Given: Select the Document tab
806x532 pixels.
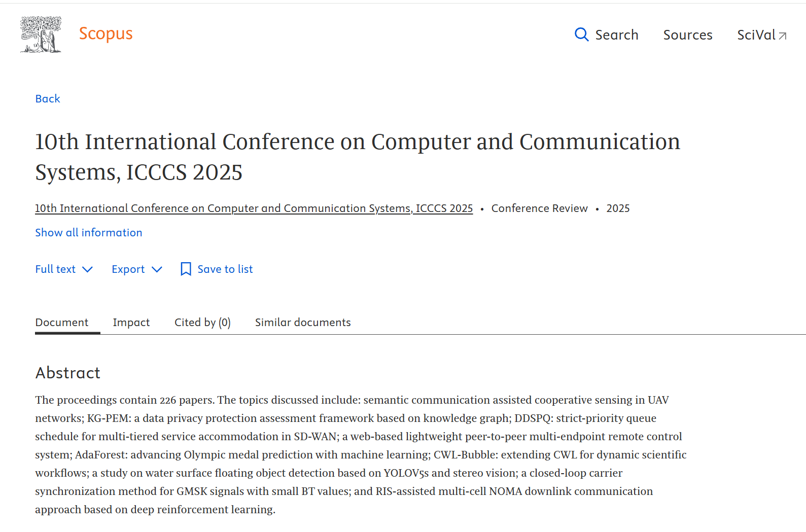Looking at the screenshot, I should coord(62,323).
